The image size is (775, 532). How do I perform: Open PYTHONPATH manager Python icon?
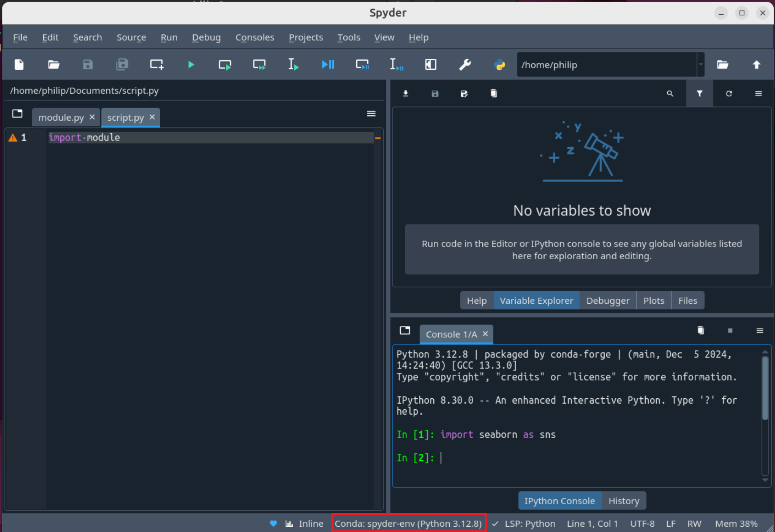tap(499, 64)
